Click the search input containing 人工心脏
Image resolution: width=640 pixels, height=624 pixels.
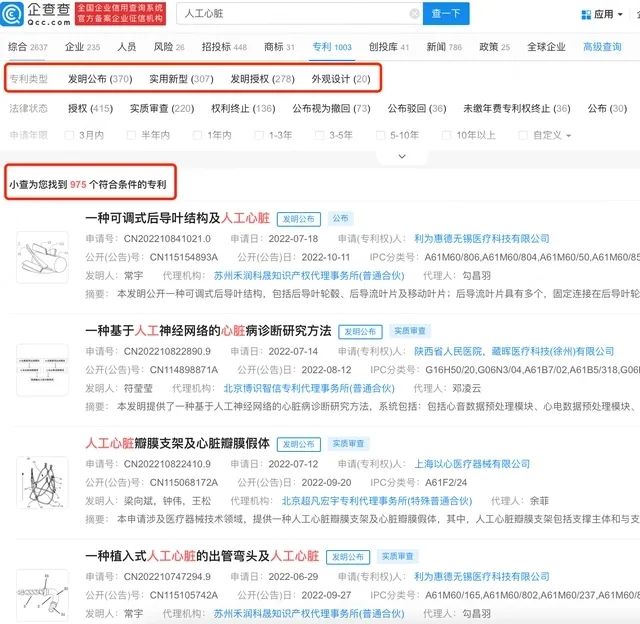299,13
